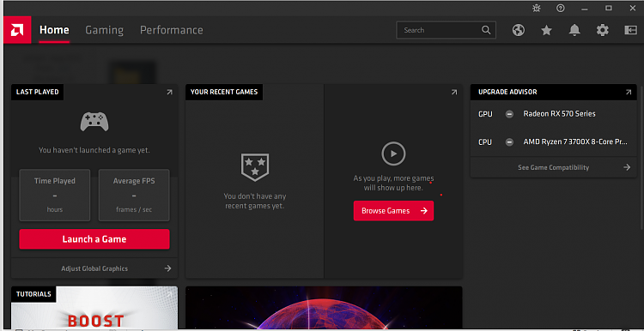
Task: Switch to the Gaming tab
Action: coord(104,30)
